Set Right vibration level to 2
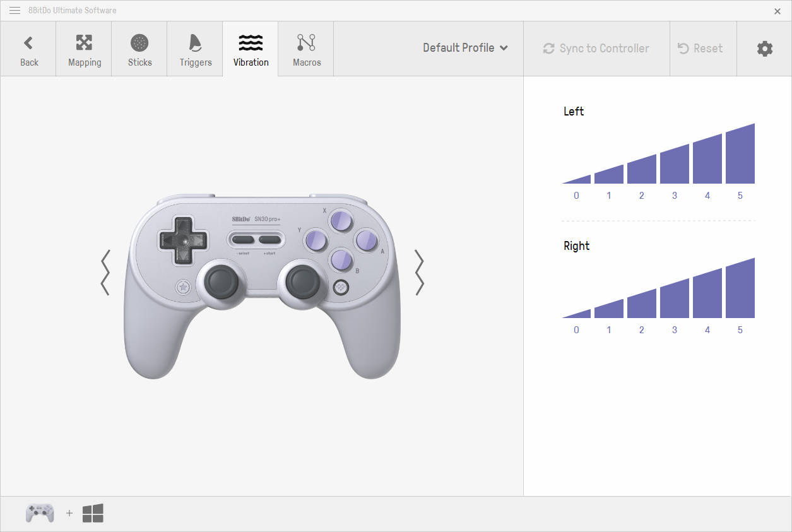 (642, 304)
